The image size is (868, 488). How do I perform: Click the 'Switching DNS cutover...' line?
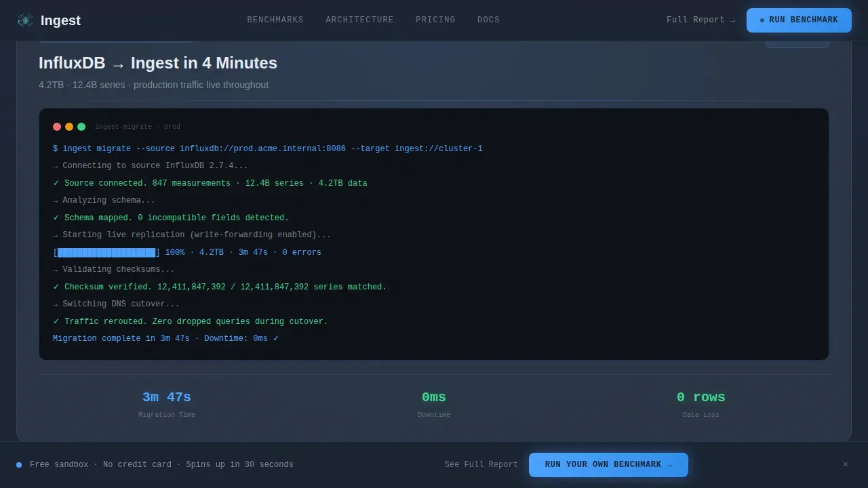(116, 304)
